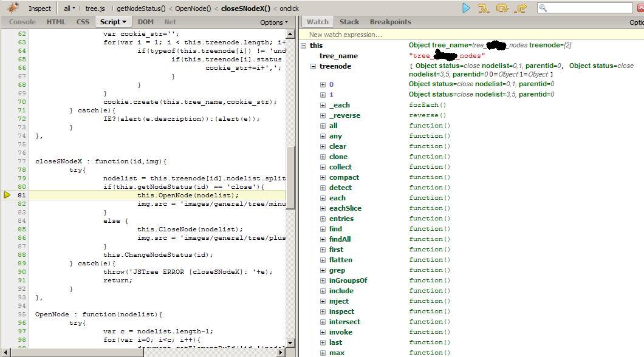The height and width of the screenshot is (357, 644).
Task: Switch to the Stack tab
Action: [349, 22]
